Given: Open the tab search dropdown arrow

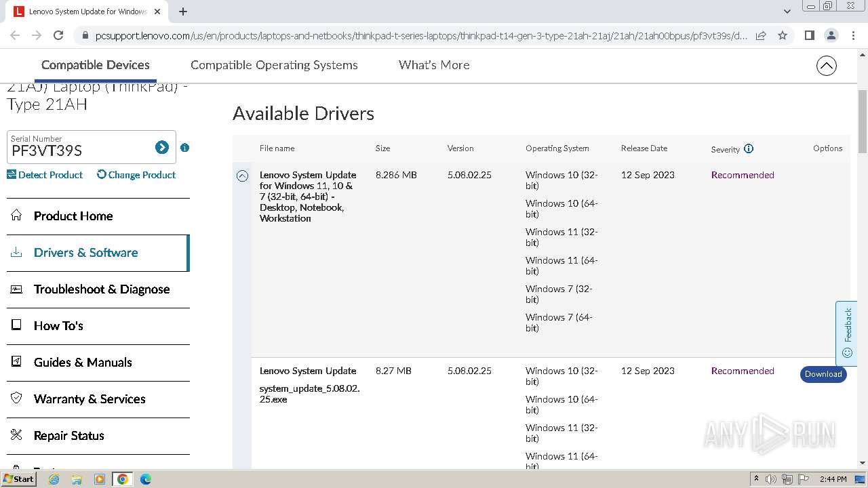Looking at the screenshot, I should (x=787, y=12).
